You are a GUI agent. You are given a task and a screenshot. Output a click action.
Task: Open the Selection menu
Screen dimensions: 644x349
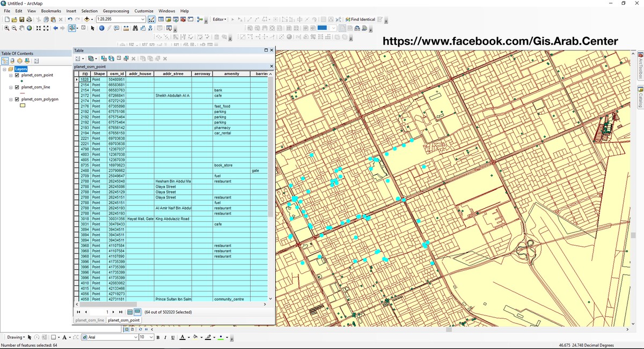click(x=90, y=11)
